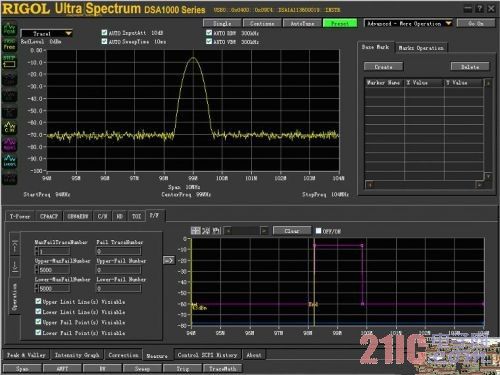Click the purple waveform sidebar icon
500x375 pixels.
9,144
